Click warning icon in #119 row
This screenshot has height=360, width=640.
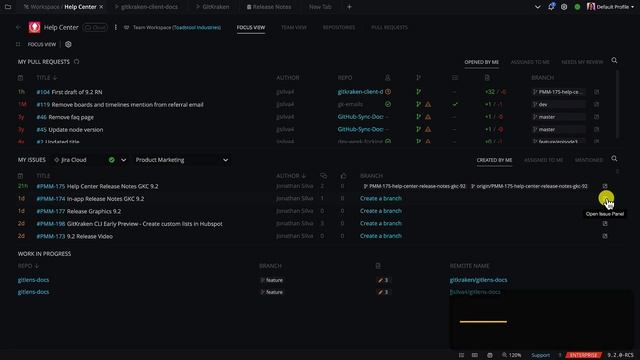[x=428, y=104]
